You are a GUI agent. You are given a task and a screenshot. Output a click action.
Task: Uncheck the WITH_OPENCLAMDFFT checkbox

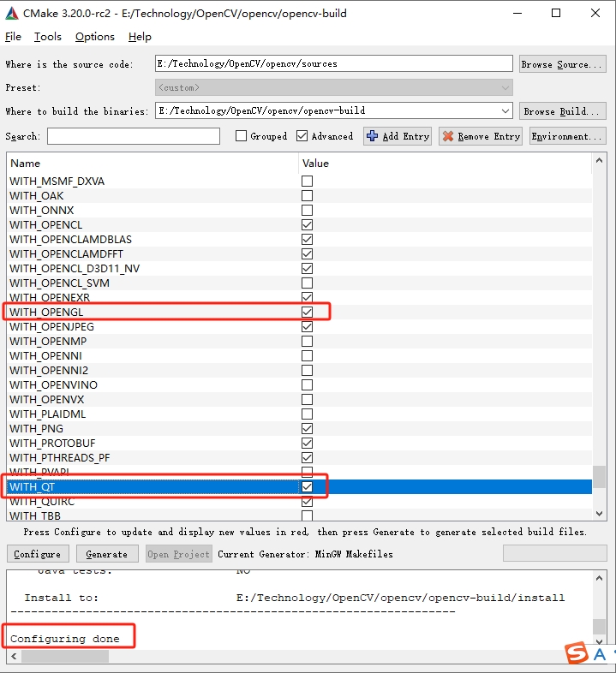click(307, 253)
